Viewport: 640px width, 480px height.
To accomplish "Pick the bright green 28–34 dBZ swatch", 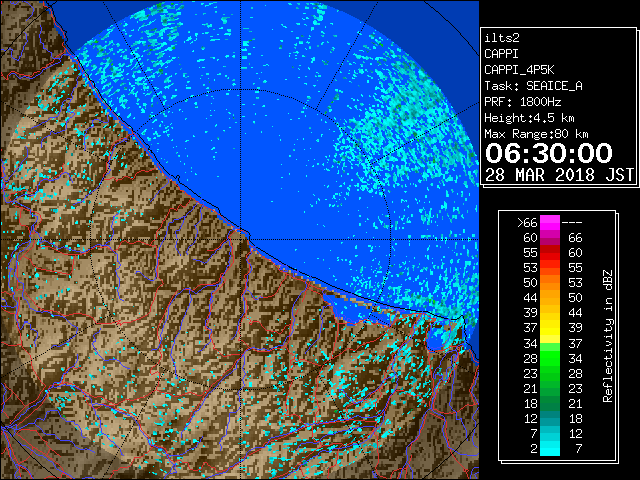I will pyautogui.click(x=550, y=358).
